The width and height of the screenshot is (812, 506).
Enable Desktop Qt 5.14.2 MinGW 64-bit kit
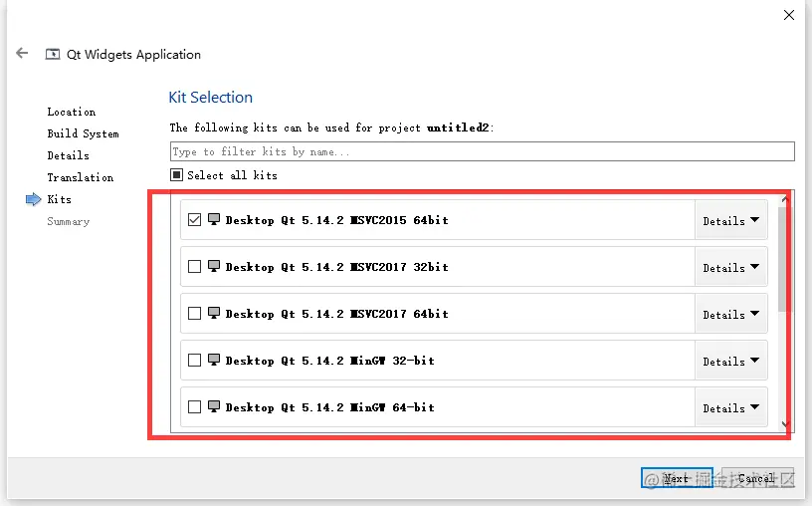[194, 407]
